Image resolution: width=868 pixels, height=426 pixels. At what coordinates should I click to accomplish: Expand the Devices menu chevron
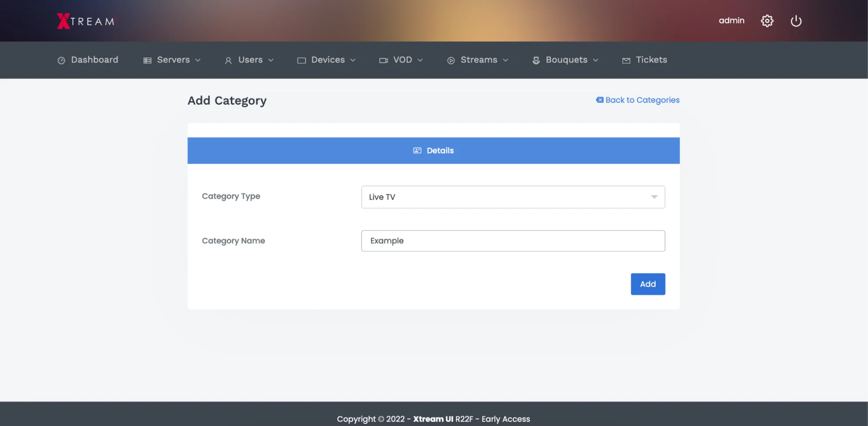point(353,60)
